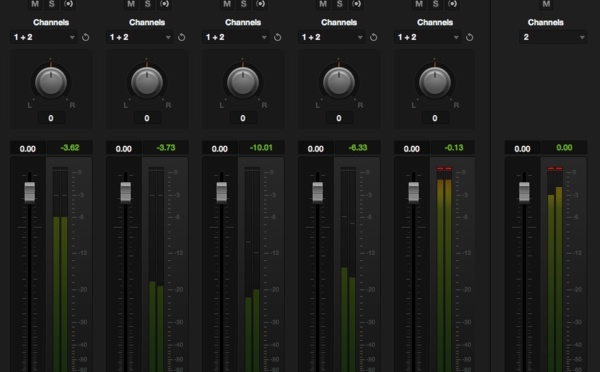600x372 pixels.
Task: Open first strip's 1+2 channels dropdown
Action: (x=44, y=37)
